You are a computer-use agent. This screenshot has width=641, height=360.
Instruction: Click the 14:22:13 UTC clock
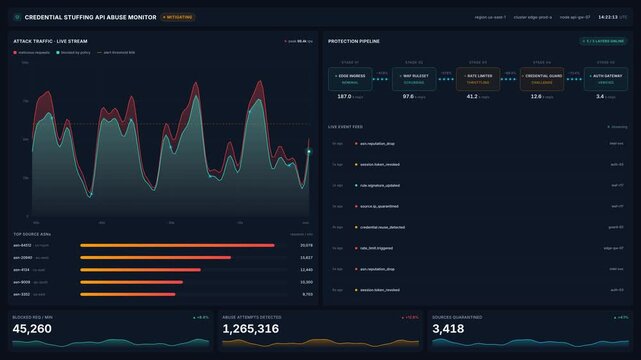coord(612,17)
